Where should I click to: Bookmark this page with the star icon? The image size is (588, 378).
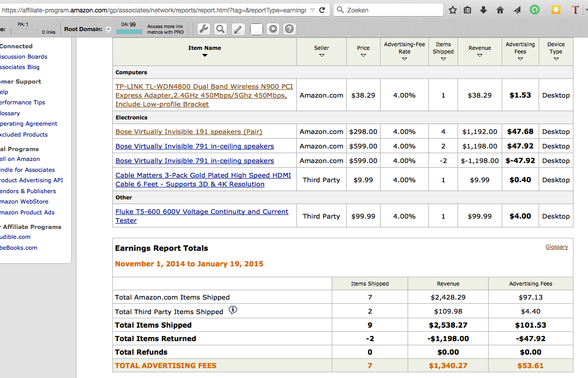453,10
